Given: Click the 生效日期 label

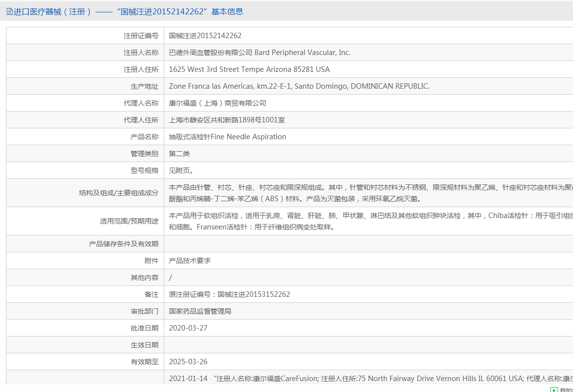Looking at the screenshot, I should [x=145, y=345].
